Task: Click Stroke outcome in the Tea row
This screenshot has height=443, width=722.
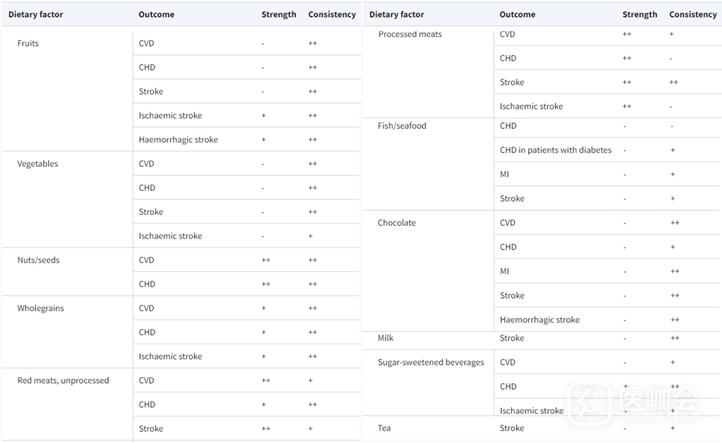Action: [x=511, y=428]
